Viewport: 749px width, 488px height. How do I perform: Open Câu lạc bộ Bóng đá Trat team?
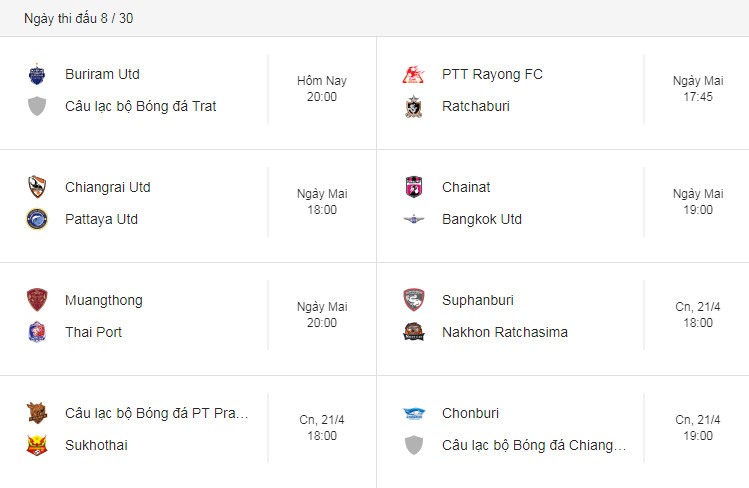(140, 106)
